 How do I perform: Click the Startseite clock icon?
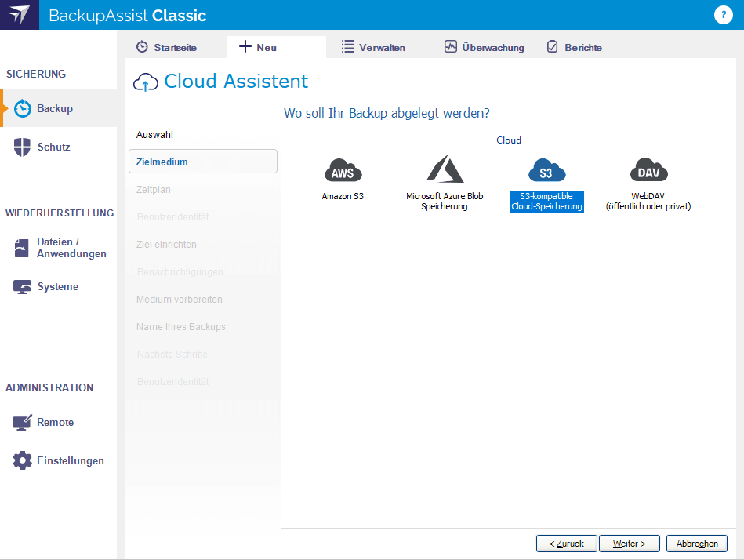point(142,47)
